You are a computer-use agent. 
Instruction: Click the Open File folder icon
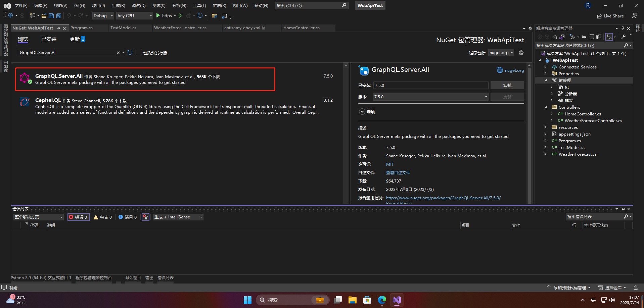coord(44,16)
